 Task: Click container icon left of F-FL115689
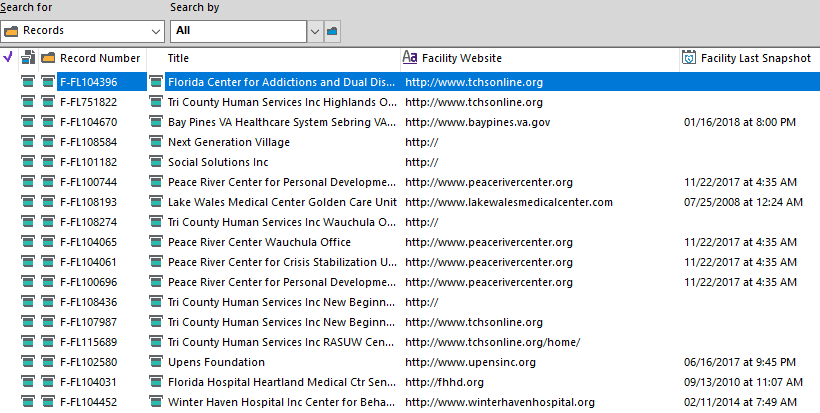tap(48, 342)
